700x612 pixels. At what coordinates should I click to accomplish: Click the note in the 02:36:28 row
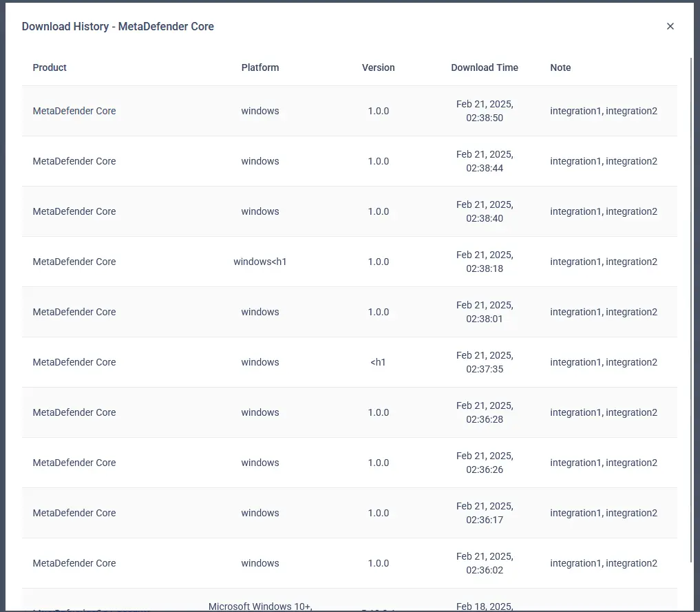tap(604, 412)
